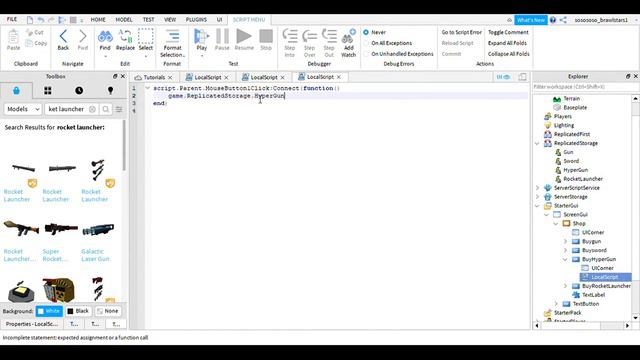640x360 pixels.
Task: Switch to the PLUGINS ribbon tab
Action: coord(196,20)
